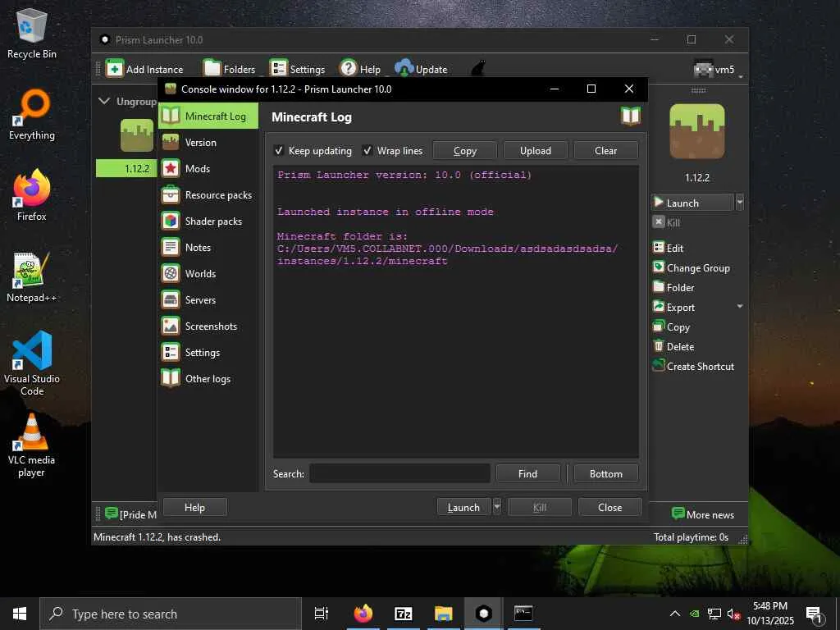This screenshot has width=840, height=630.
Task: Uncheck Keep updating checkbox
Action: click(279, 151)
